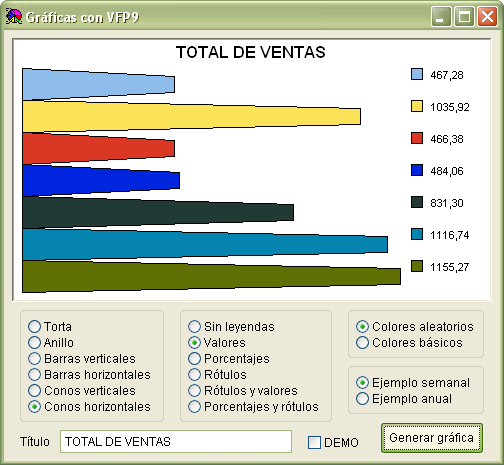Click the yellow legend swatch 1035,92
The width and height of the screenshot is (504, 465).
417,106
